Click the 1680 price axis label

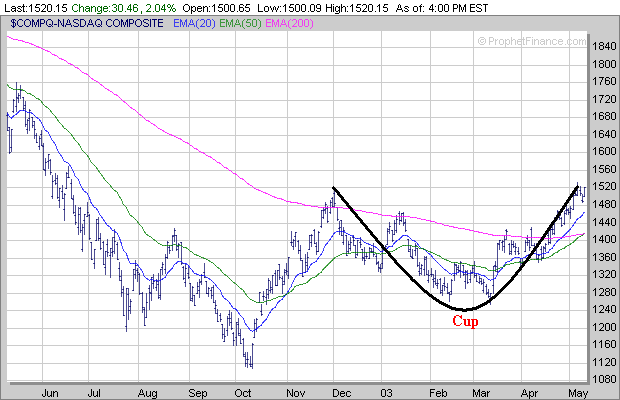pos(604,117)
